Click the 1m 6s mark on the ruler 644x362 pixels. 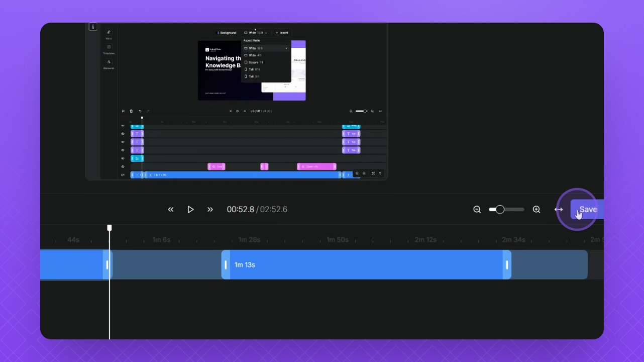pyautogui.click(x=161, y=240)
